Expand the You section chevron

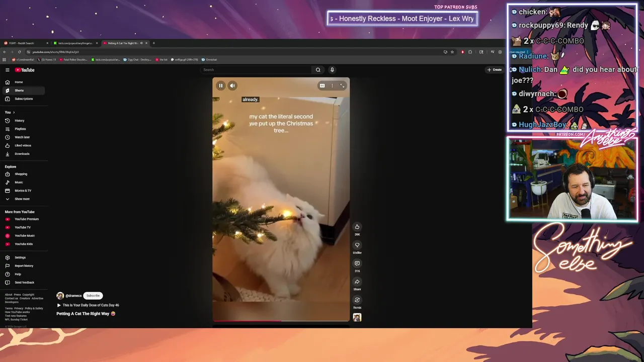(14, 112)
